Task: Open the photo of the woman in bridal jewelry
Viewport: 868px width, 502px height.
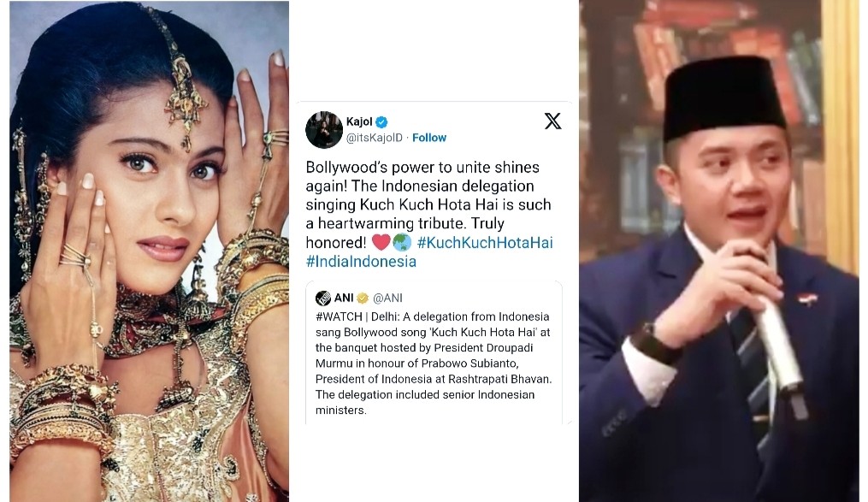Action: [149, 251]
